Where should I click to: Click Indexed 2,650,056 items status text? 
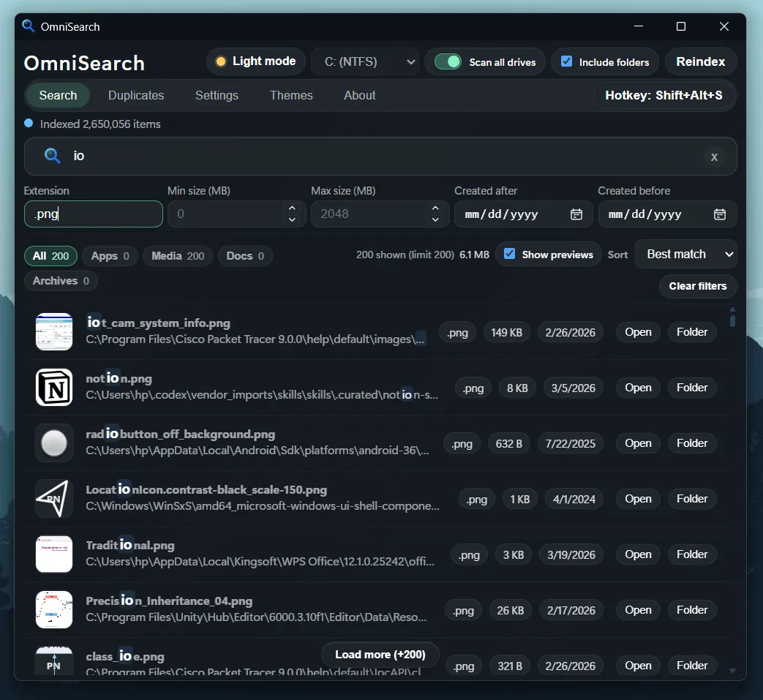100,124
